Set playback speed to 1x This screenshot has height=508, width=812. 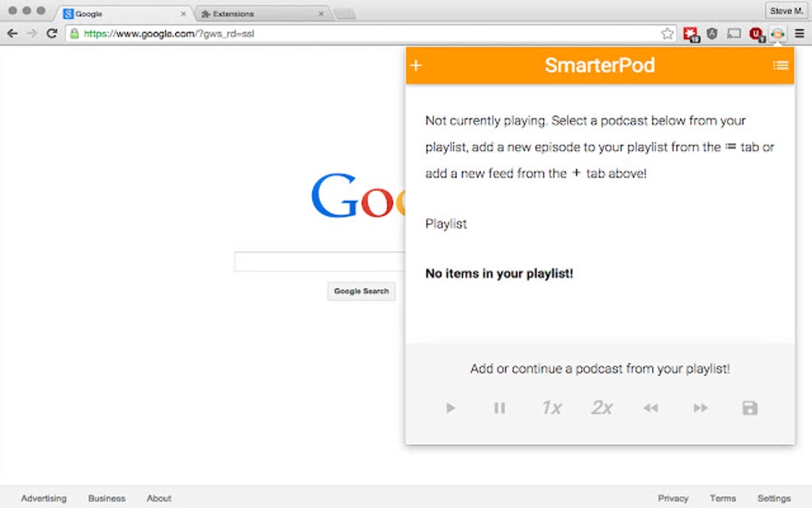(x=552, y=408)
